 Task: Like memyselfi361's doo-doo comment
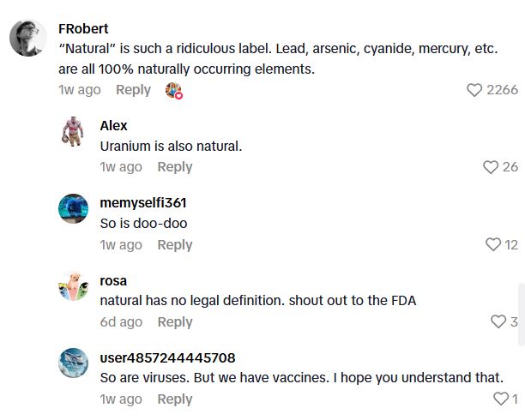492,245
